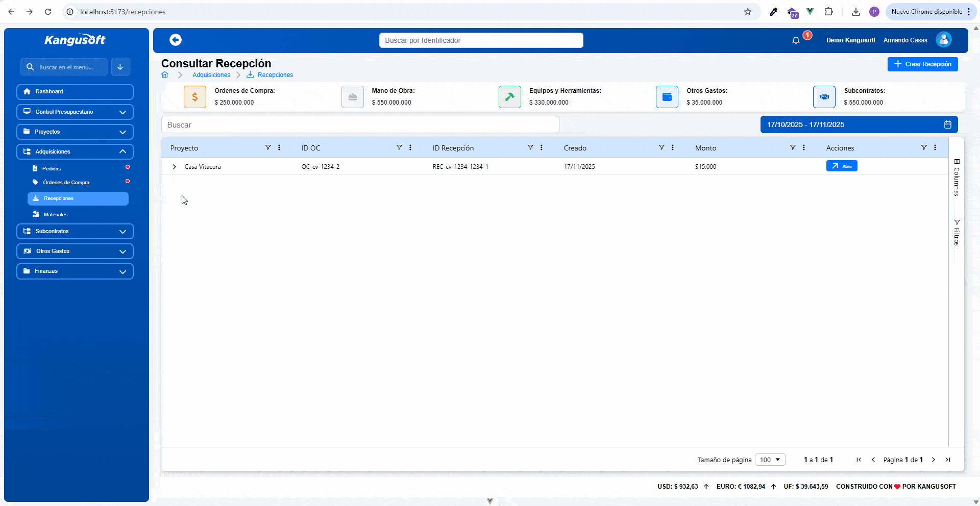Click the Abrir button for REC-cv-1234-1234-1

pos(842,166)
